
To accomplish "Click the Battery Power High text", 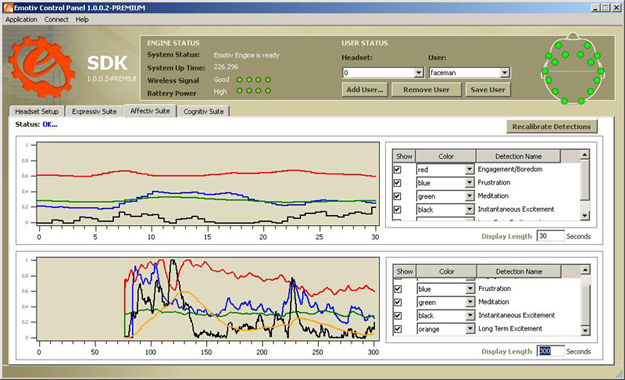I will point(220,92).
